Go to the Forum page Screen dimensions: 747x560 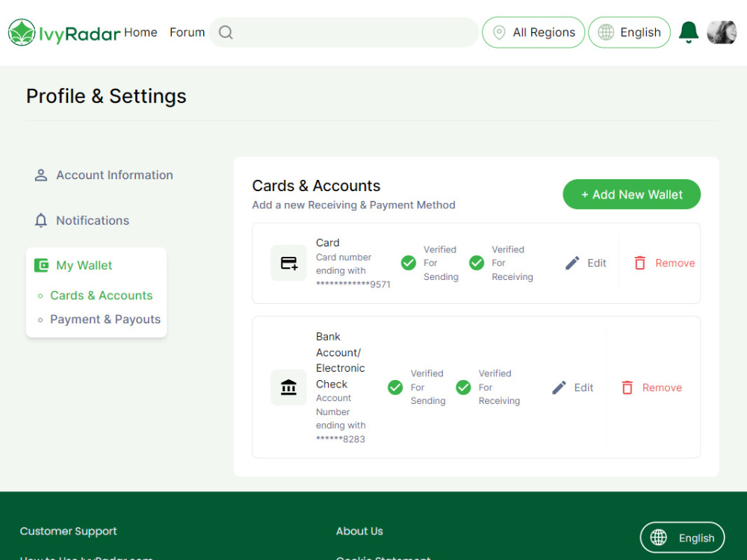[187, 32]
